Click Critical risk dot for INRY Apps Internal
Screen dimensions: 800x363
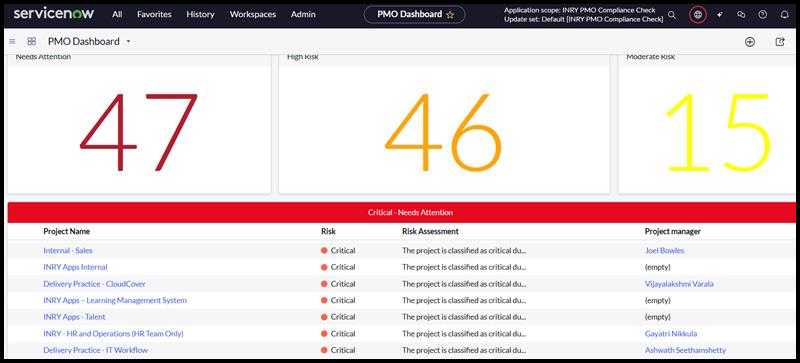click(x=324, y=267)
